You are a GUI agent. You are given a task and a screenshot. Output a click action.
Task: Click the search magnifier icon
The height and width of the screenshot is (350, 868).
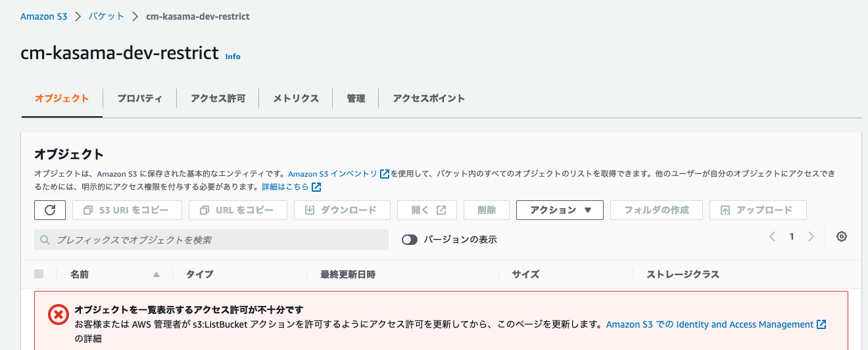pyautogui.click(x=45, y=240)
